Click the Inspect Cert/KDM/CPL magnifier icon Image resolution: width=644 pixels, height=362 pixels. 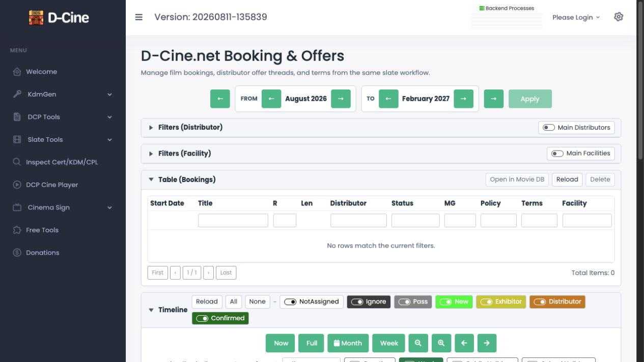[x=17, y=162]
